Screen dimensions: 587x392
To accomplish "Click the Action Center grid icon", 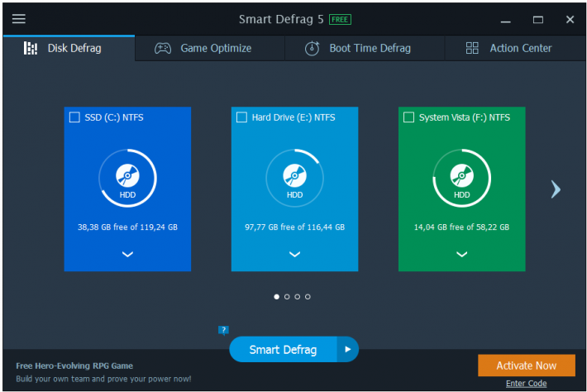I will pos(472,48).
